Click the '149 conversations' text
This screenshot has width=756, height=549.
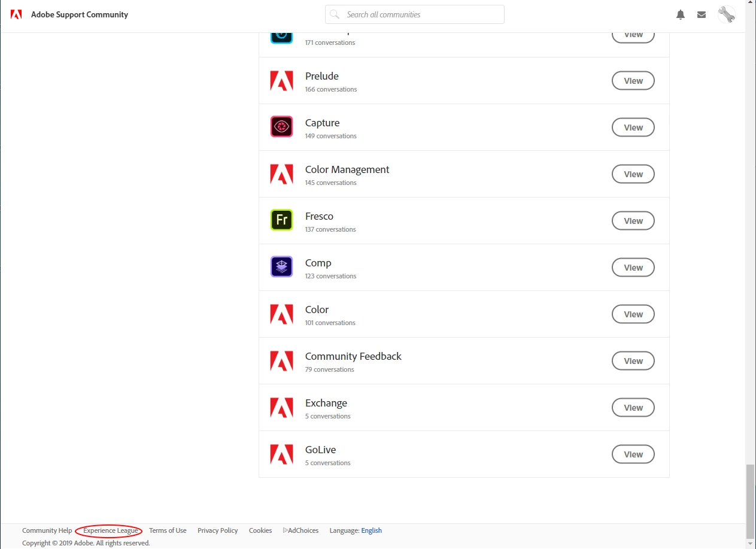331,136
